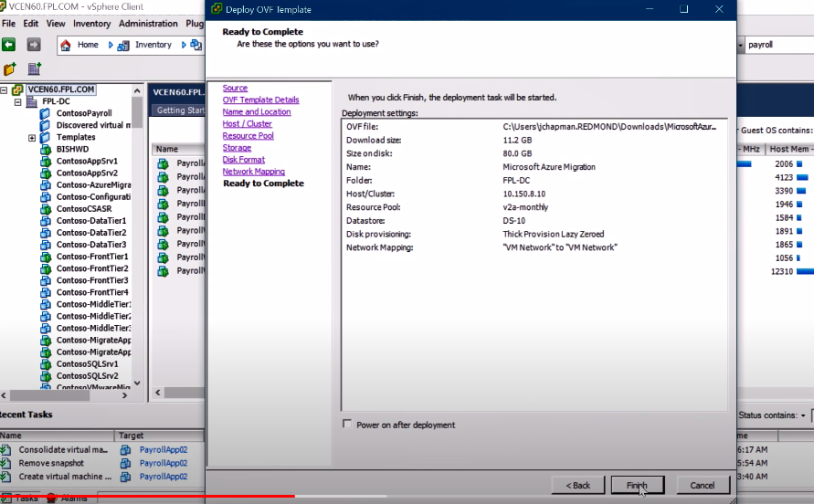This screenshot has height=504, width=814.
Task: Click the ContosoPayroll folder icon
Action: (x=45, y=113)
